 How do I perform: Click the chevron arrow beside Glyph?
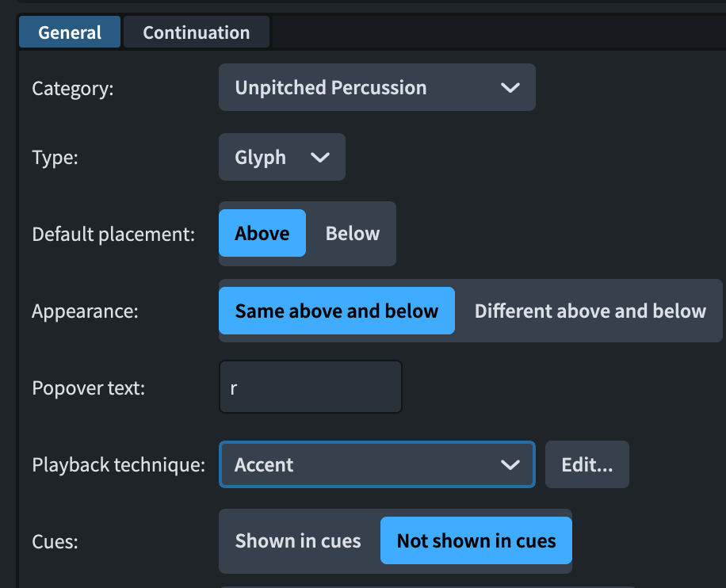click(x=320, y=158)
